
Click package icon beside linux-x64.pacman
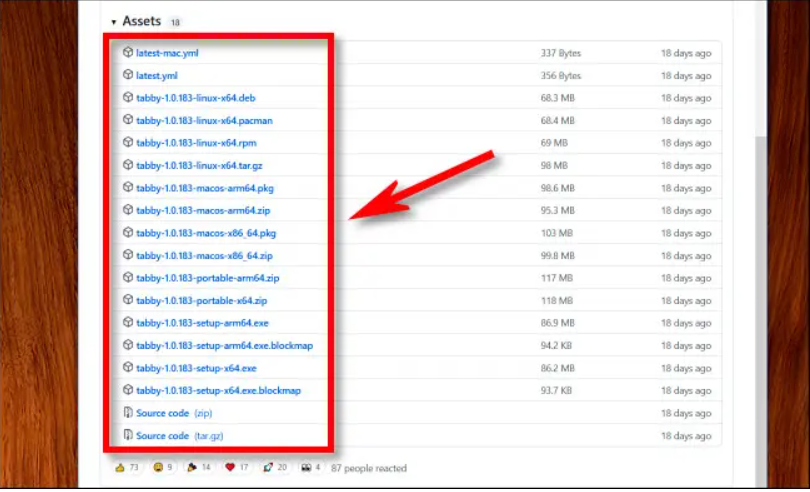point(128,120)
